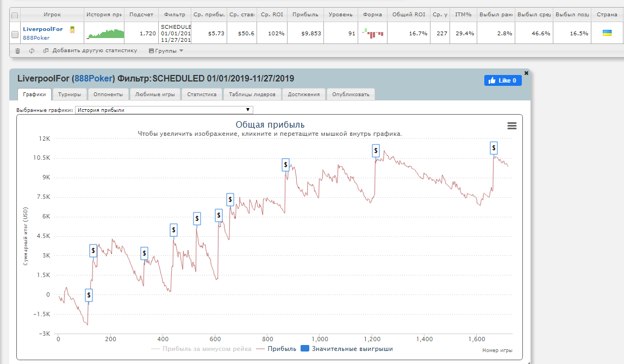
Task: Open the chart hamburger menu
Action: (512, 125)
